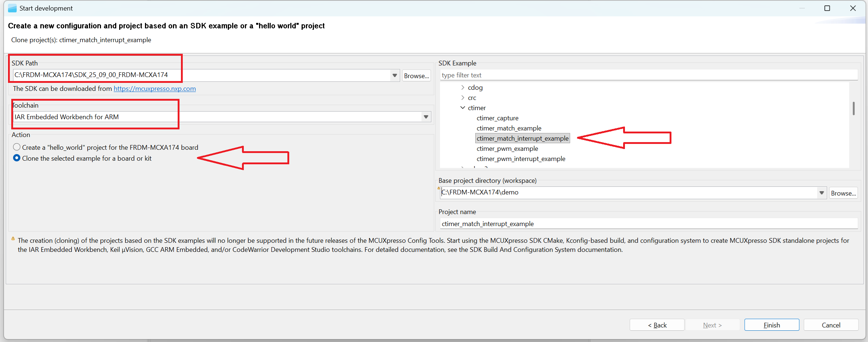Open the SDK Path dropdown
This screenshot has height=342, width=868.
tap(394, 75)
